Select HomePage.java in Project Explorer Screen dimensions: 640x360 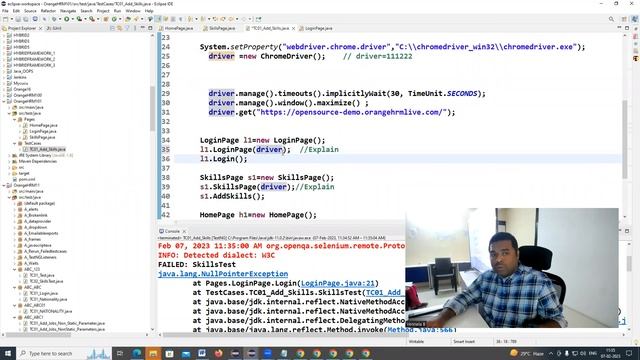pyautogui.click(x=43, y=125)
